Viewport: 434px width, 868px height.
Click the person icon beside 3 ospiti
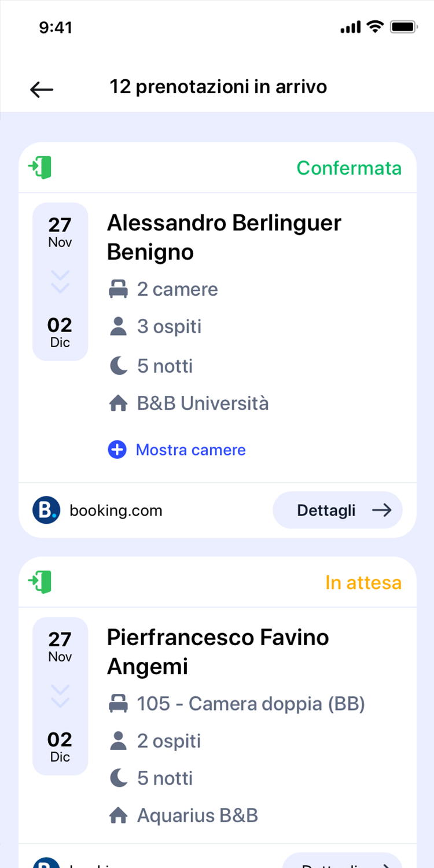click(x=118, y=326)
